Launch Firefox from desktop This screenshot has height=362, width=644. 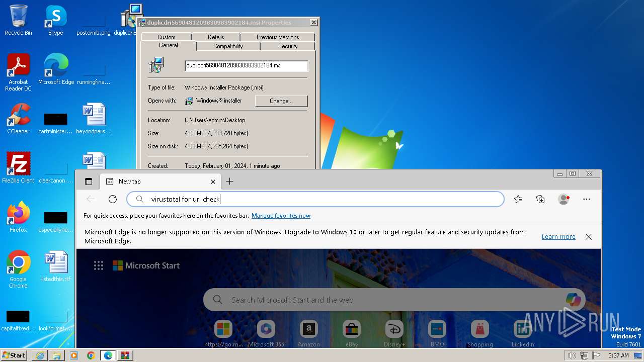(x=18, y=217)
